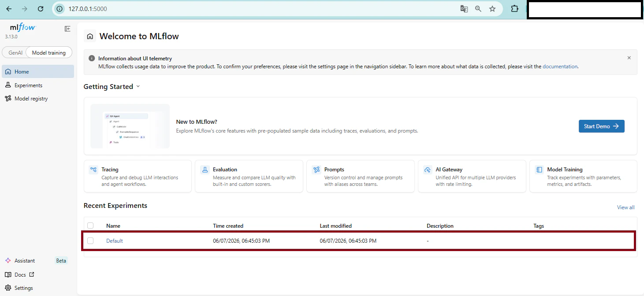Click the New to MLflow? heading

point(197,122)
